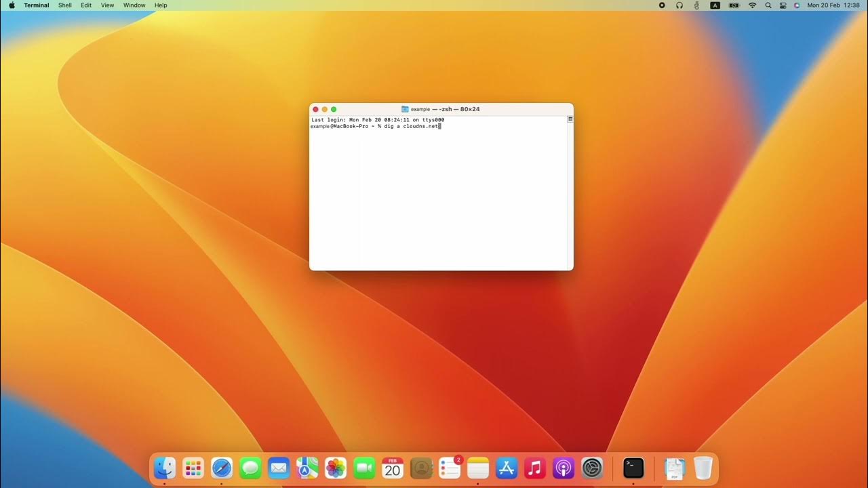The width and height of the screenshot is (868, 488).
Task: Open the PDF document stack in Dock
Action: (675, 468)
